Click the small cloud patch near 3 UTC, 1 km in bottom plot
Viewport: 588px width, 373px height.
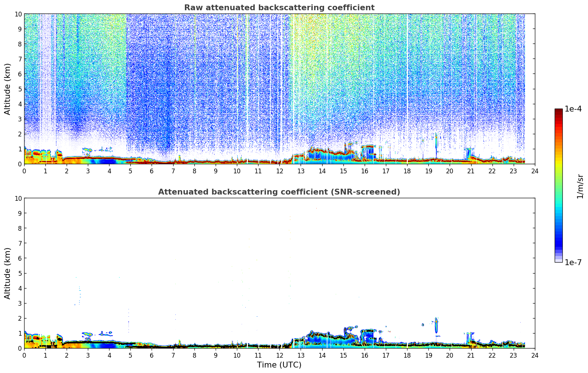(x=88, y=334)
